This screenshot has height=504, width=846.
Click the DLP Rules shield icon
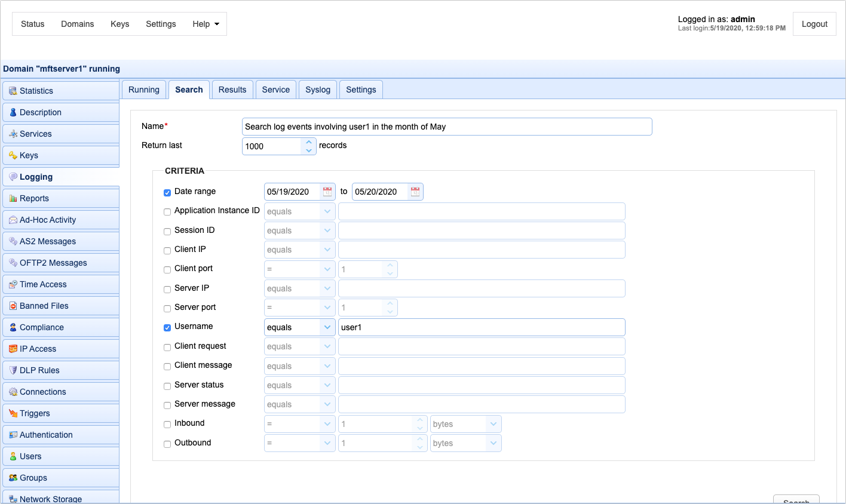pyautogui.click(x=13, y=370)
